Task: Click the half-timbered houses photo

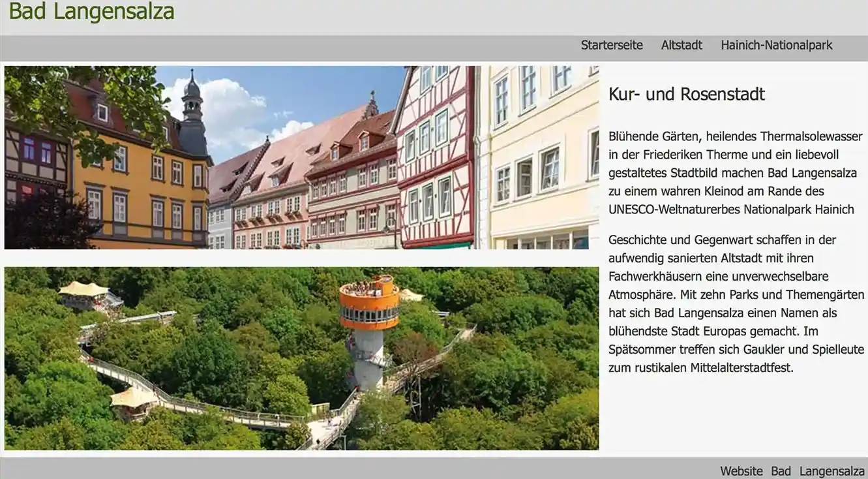Action: click(x=301, y=157)
